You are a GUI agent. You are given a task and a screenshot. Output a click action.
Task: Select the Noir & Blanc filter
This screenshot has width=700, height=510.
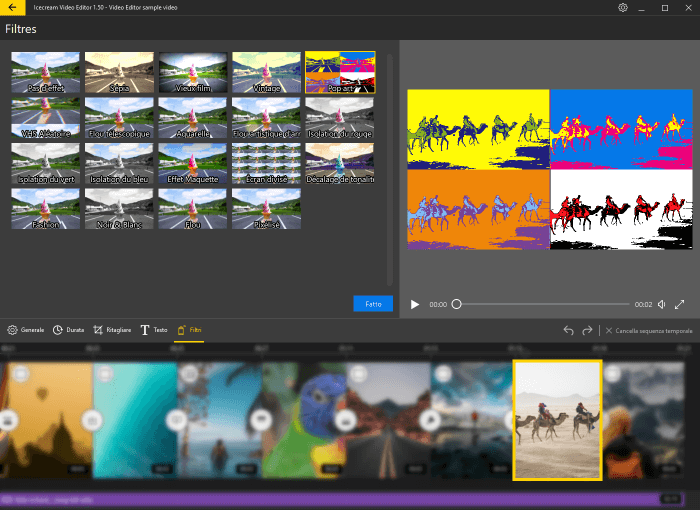119,209
